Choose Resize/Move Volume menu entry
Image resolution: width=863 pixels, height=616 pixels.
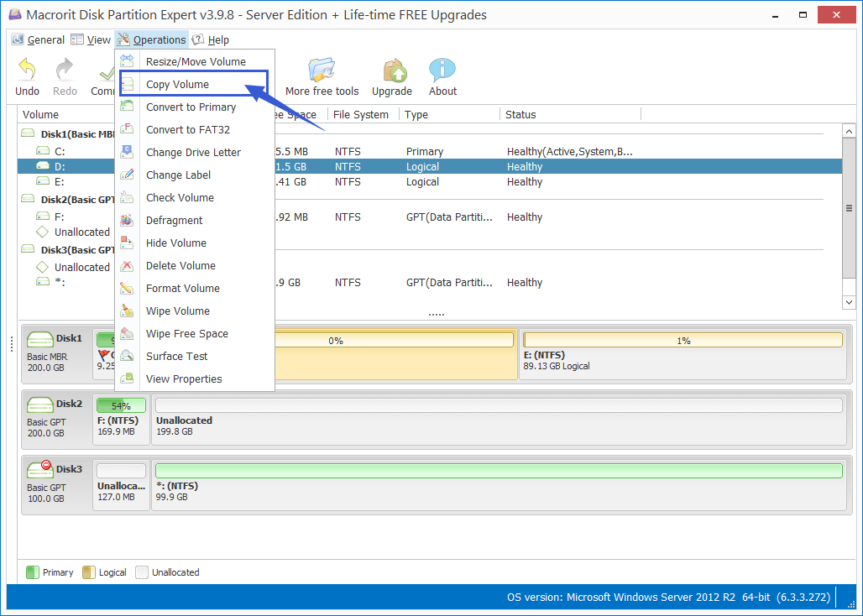coord(195,61)
